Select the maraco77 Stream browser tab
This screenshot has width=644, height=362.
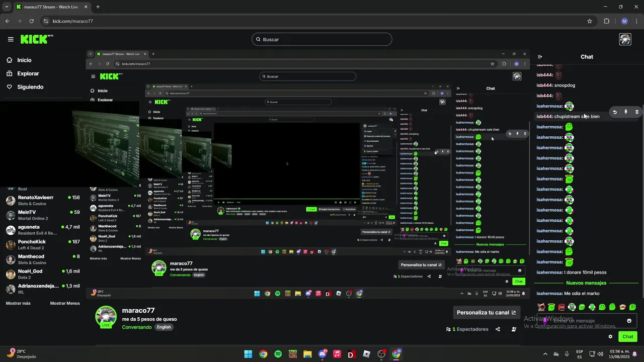52,7
